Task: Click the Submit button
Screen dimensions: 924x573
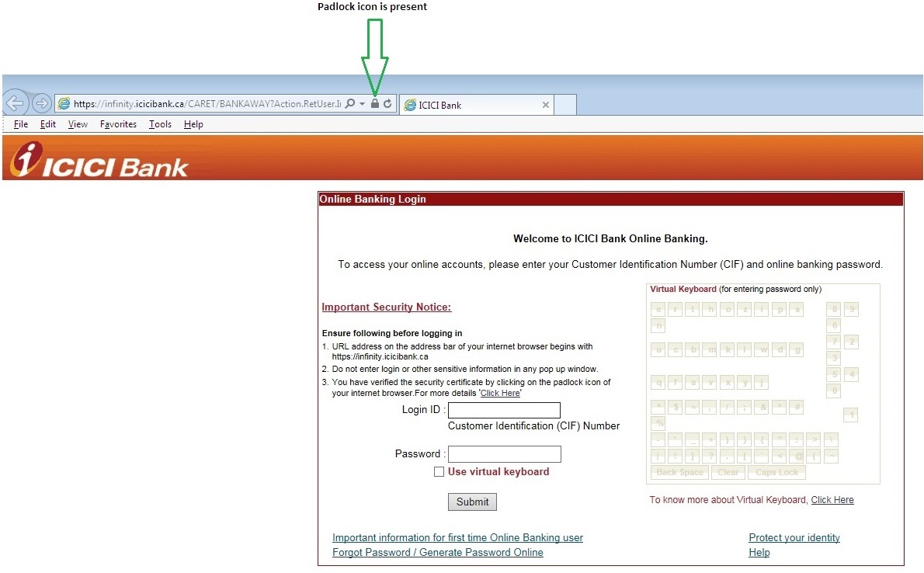Action: click(x=472, y=502)
